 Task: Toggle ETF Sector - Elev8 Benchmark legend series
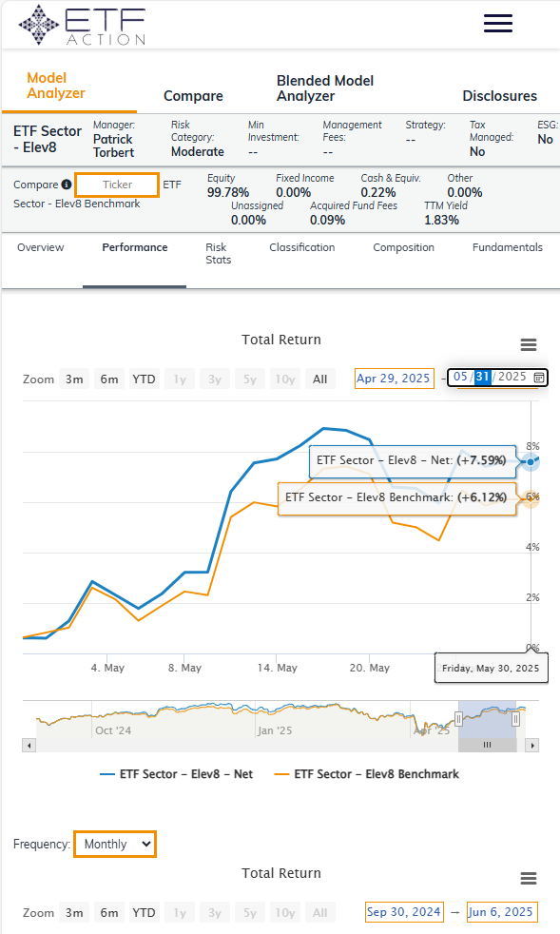pyautogui.click(x=366, y=774)
